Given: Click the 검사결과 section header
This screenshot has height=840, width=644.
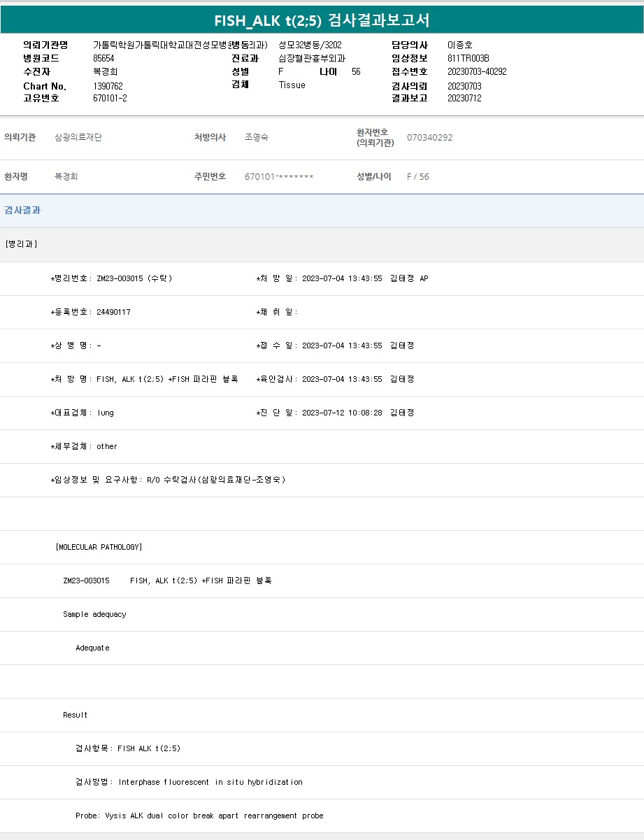Looking at the screenshot, I should tap(22, 210).
